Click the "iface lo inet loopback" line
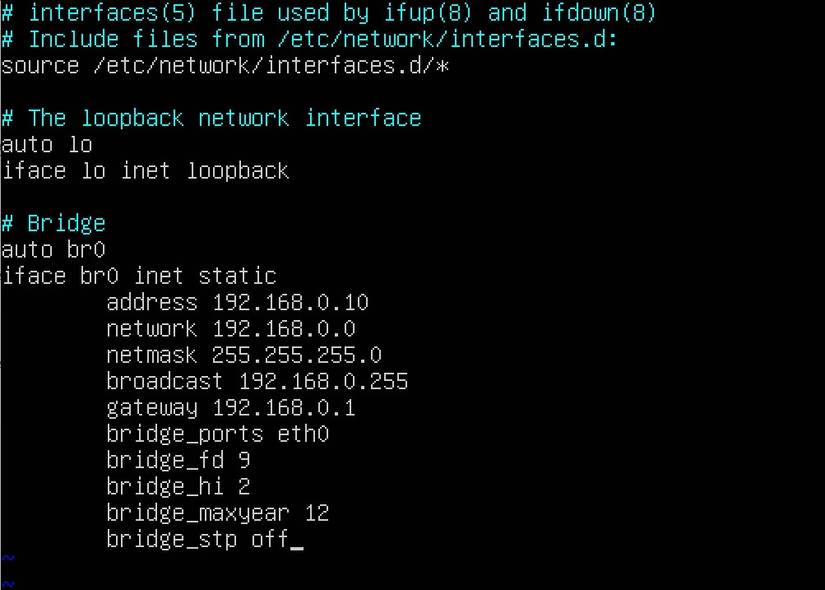825x590 pixels. (x=145, y=170)
